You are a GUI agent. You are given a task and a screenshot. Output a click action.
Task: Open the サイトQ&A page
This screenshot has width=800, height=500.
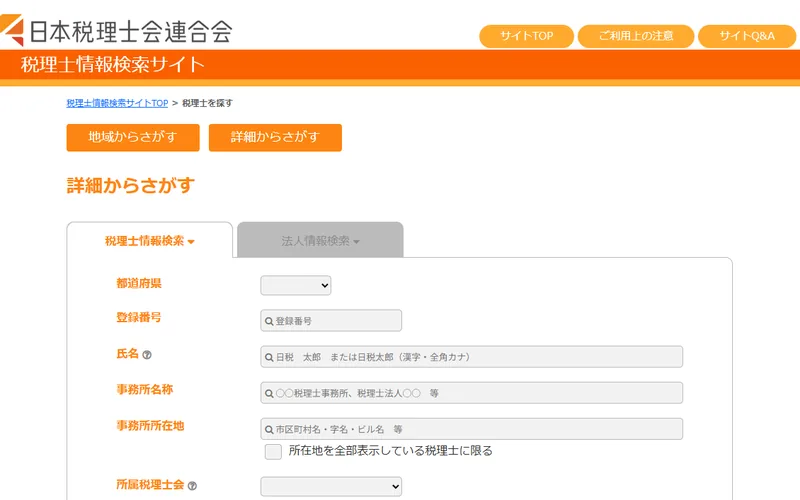[x=747, y=36]
